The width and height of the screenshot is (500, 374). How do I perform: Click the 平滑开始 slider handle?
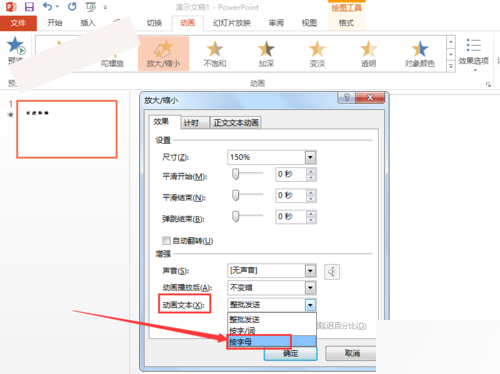coord(236,174)
